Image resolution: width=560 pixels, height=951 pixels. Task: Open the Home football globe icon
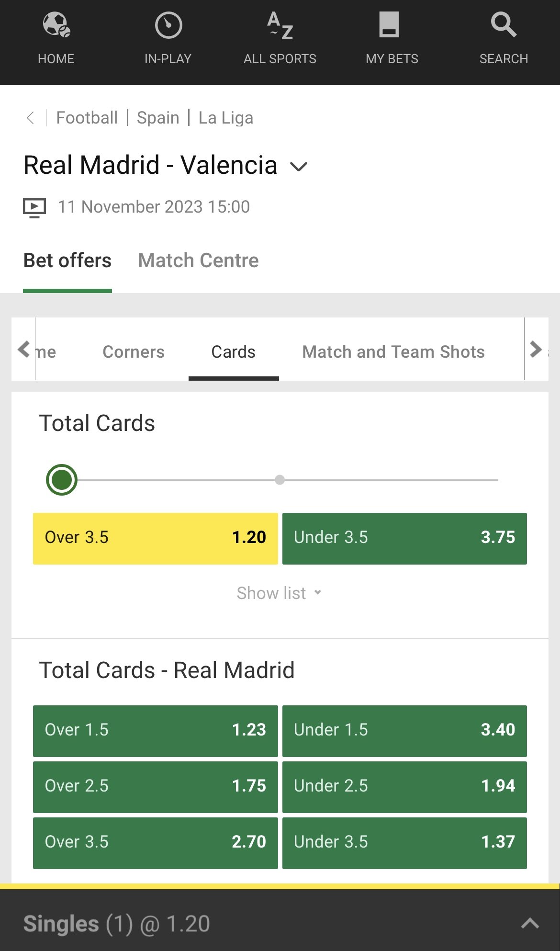coord(56,25)
